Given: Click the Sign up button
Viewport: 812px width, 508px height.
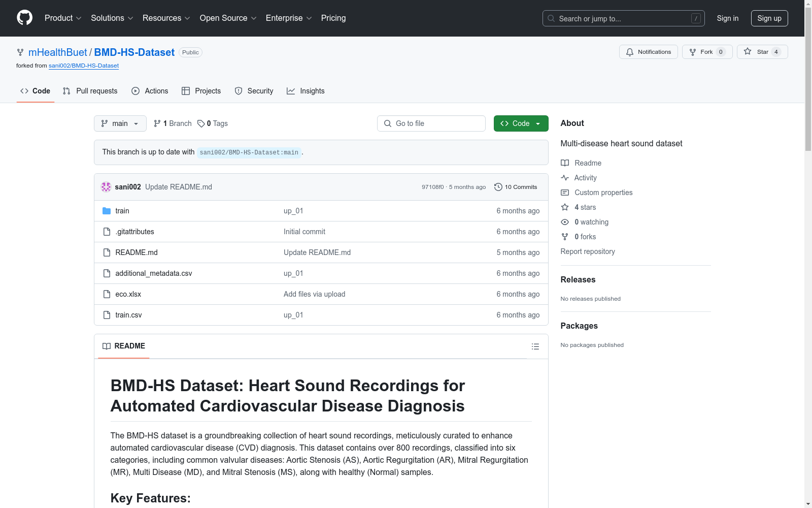Looking at the screenshot, I should (769, 18).
